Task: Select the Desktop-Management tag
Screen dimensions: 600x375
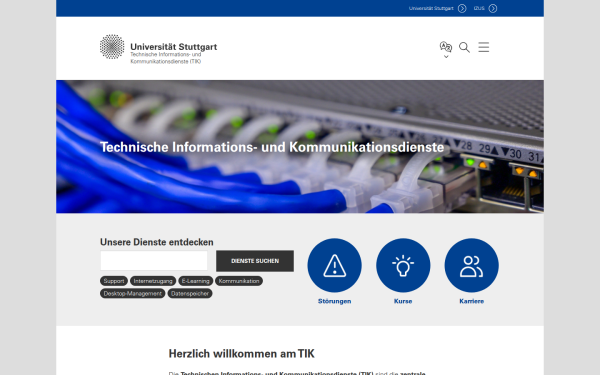Action: click(132, 293)
